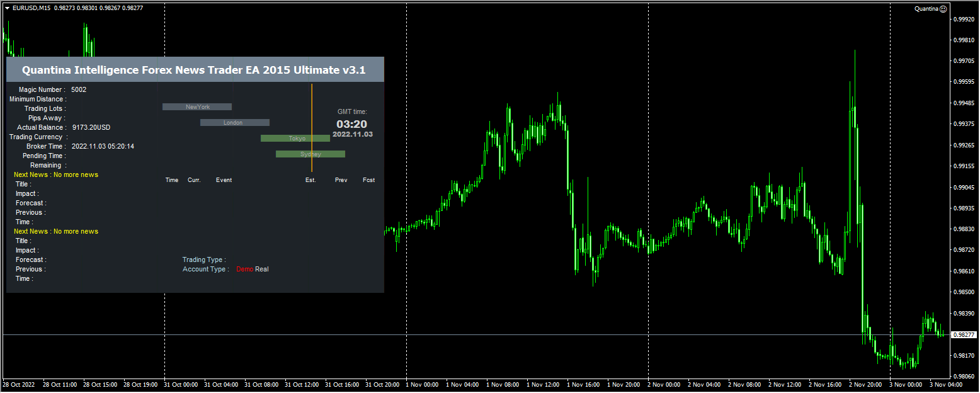Click the Est. column header
The image size is (980, 393).
coord(311,180)
